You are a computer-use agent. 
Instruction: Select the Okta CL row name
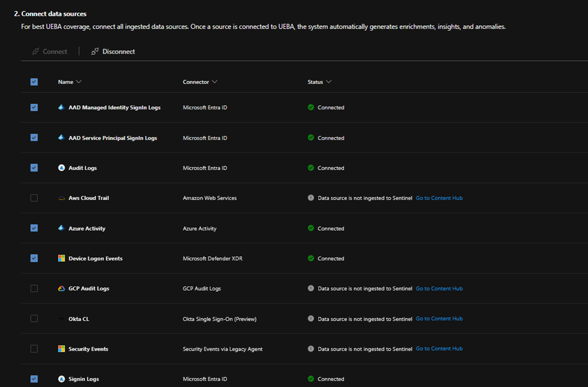pyautogui.click(x=79, y=319)
